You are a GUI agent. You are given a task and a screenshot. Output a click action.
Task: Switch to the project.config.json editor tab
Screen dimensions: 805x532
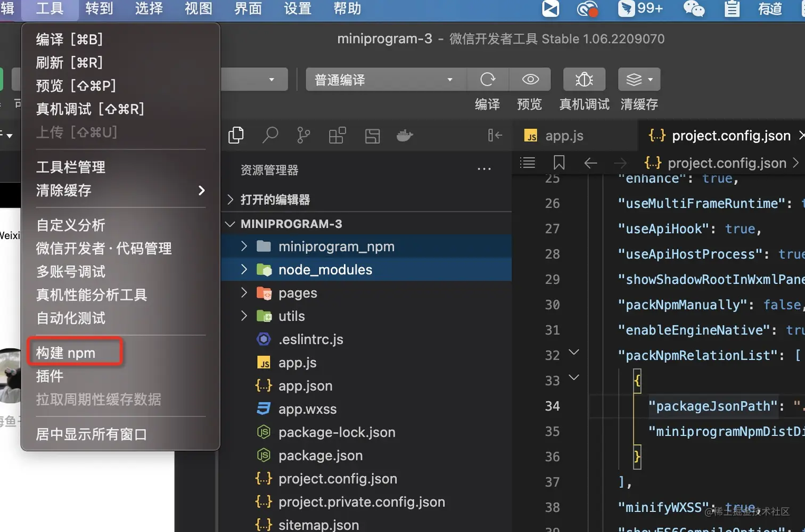click(x=722, y=136)
